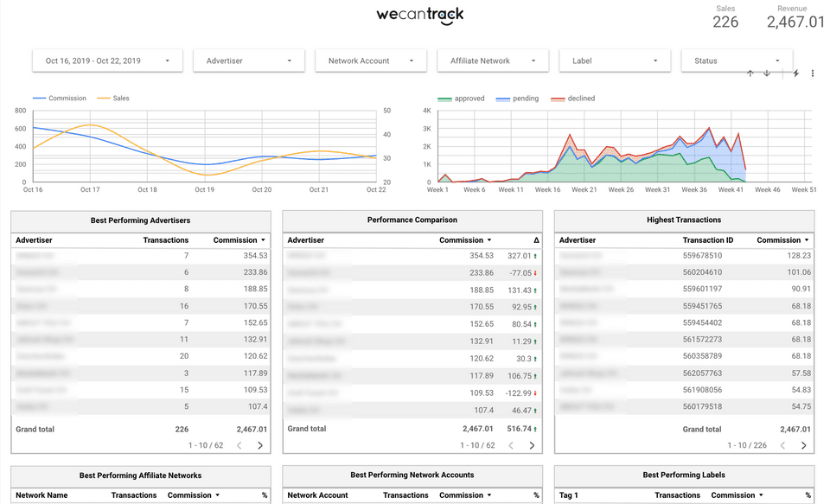Open the Affiliate Network filter dropdown

tap(493, 61)
